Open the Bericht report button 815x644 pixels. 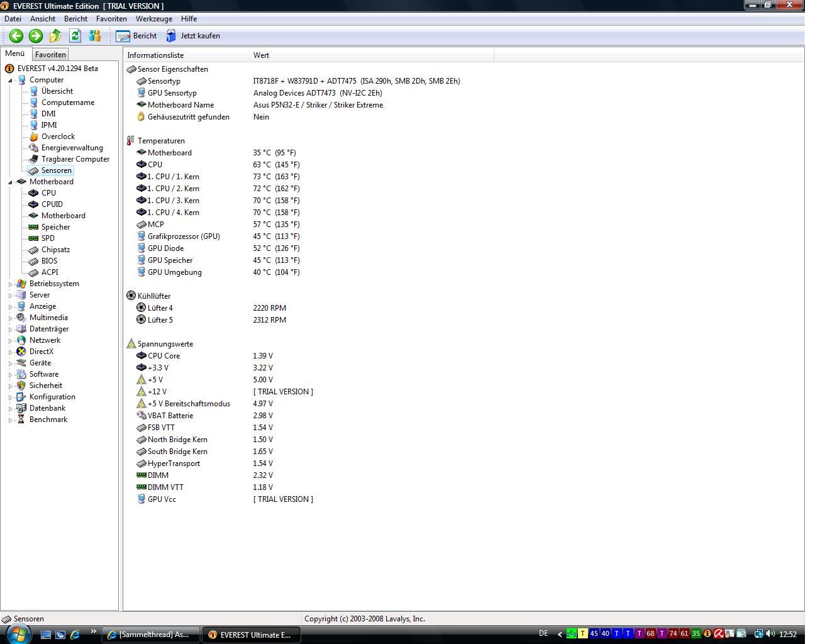[136, 36]
